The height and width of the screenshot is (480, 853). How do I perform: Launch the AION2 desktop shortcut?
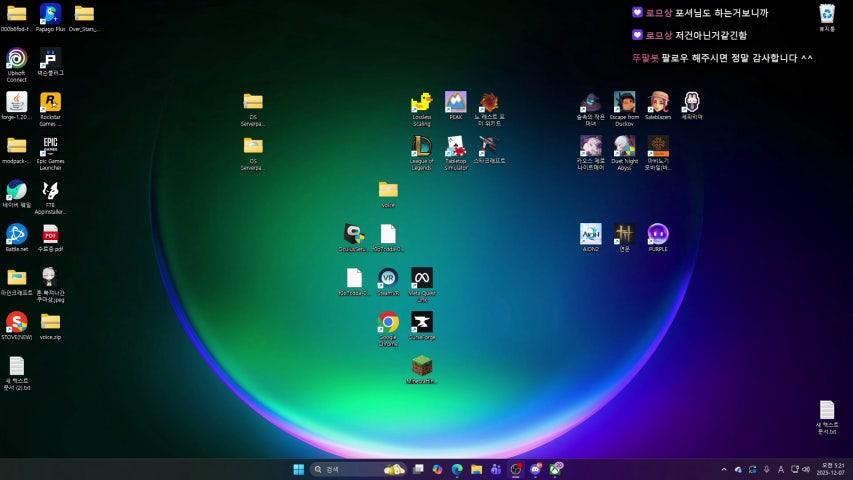tap(590, 234)
